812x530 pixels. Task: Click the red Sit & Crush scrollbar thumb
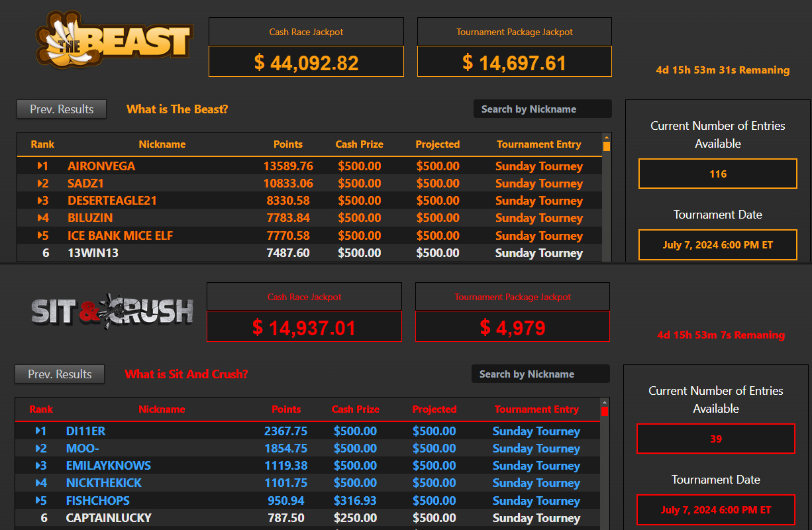coord(605,411)
